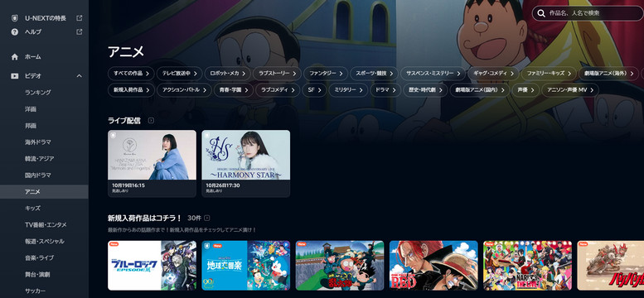Click the magnifying glass search icon

[x=541, y=13]
